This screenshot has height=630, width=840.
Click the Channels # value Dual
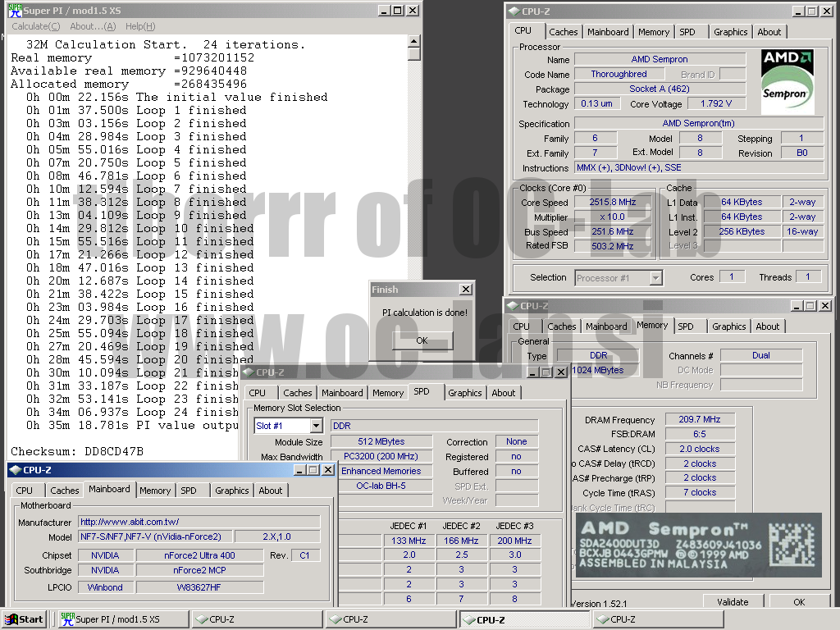pyautogui.click(x=761, y=355)
